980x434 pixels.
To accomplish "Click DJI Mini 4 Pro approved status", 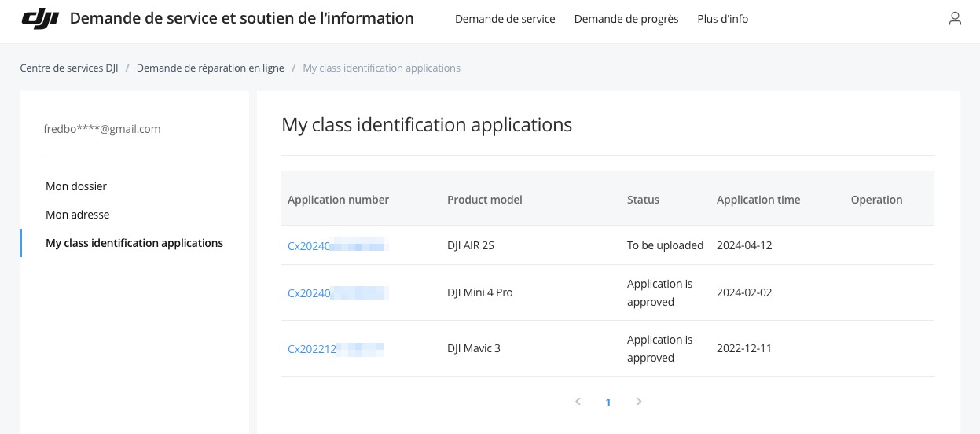I will pyautogui.click(x=660, y=292).
